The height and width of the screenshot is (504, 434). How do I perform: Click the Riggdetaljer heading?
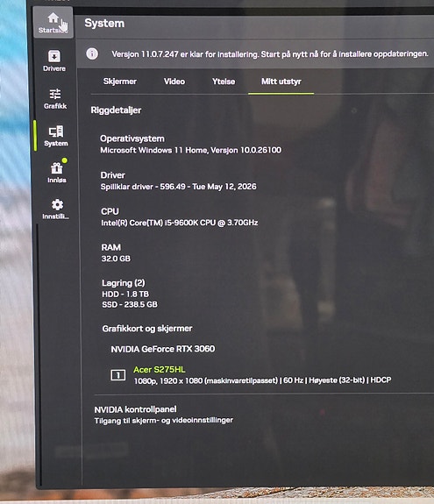point(116,110)
